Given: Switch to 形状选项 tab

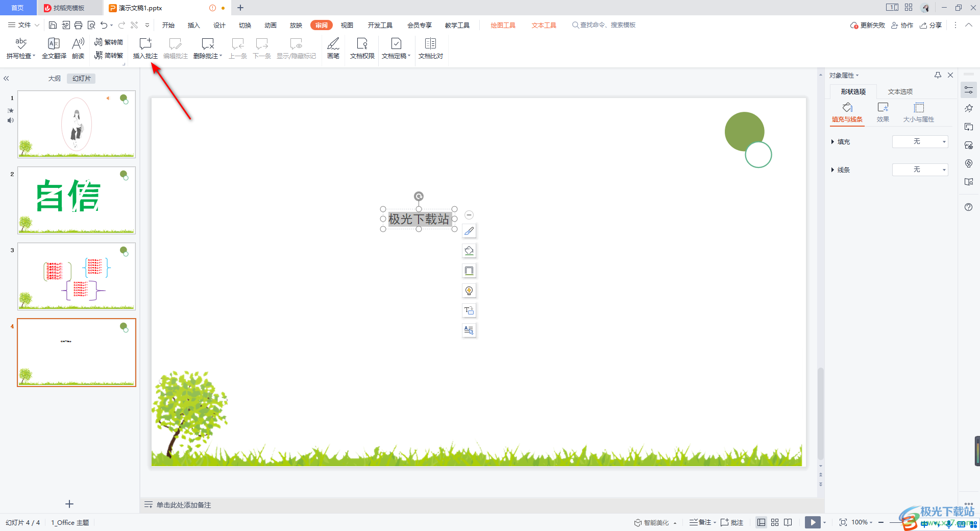Looking at the screenshot, I should pos(853,92).
